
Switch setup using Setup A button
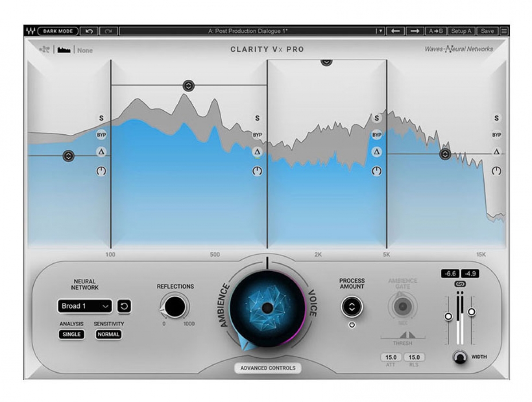pos(461,31)
